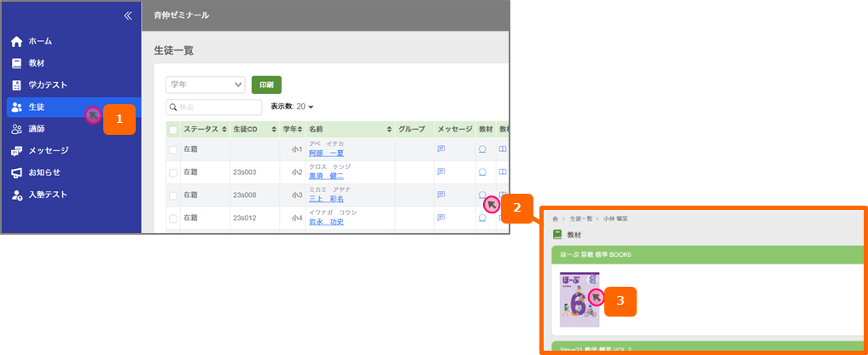Click the お知らせ megaphone icon in the sidebar

[x=16, y=172]
